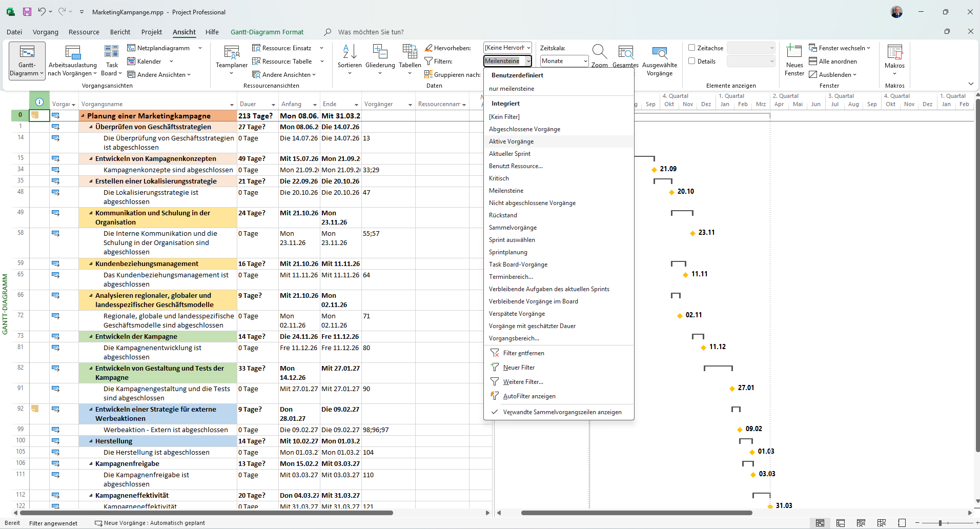Click Filter entfernen in filter menu
Image resolution: width=980 pixels, height=529 pixels.
point(523,353)
